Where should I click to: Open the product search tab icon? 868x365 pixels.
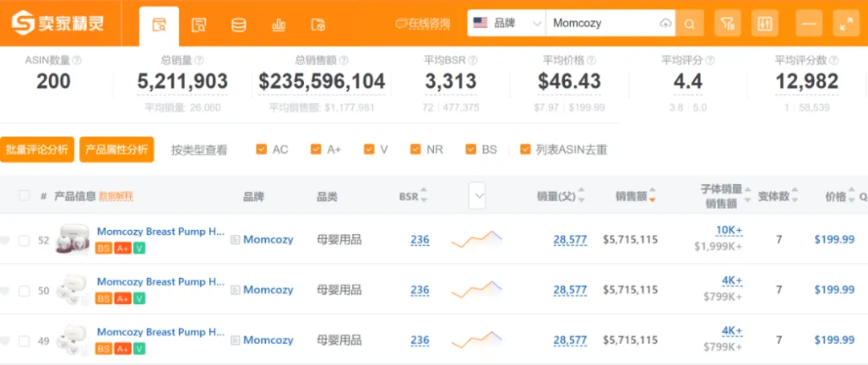(159, 25)
